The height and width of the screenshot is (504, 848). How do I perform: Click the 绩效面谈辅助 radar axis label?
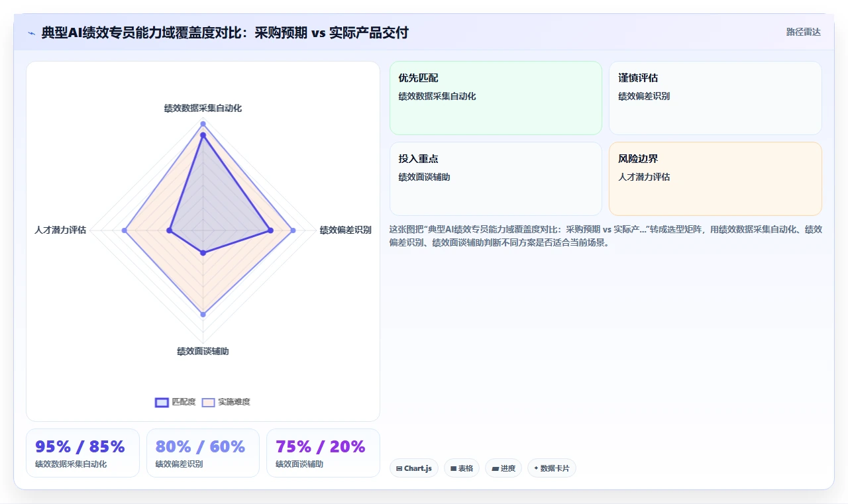203,352
